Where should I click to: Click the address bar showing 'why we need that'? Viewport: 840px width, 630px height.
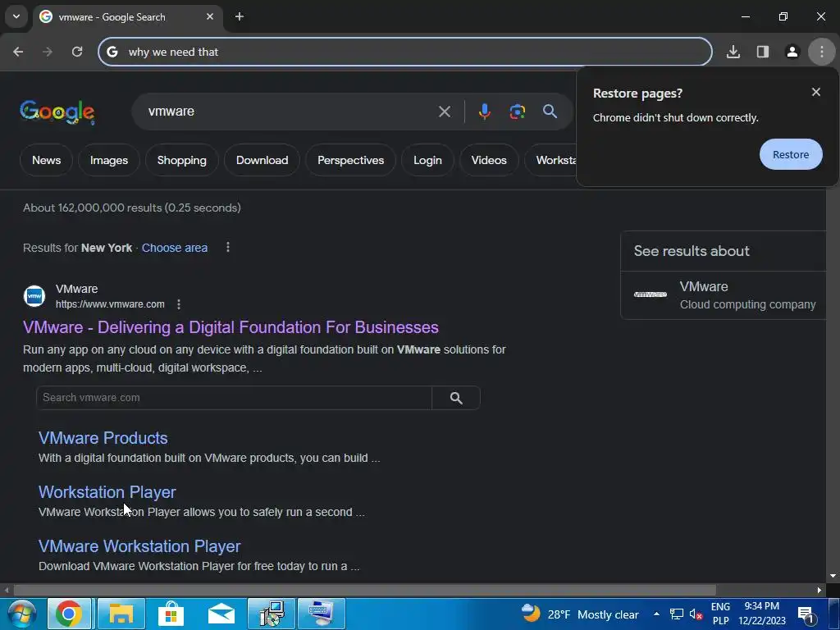pyautogui.click(x=405, y=52)
